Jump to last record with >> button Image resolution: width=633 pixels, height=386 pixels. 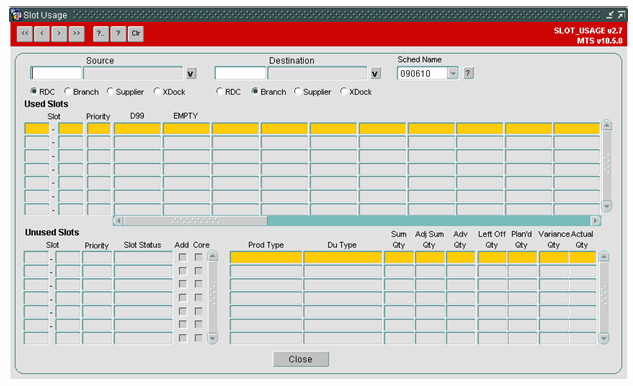coord(76,34)
